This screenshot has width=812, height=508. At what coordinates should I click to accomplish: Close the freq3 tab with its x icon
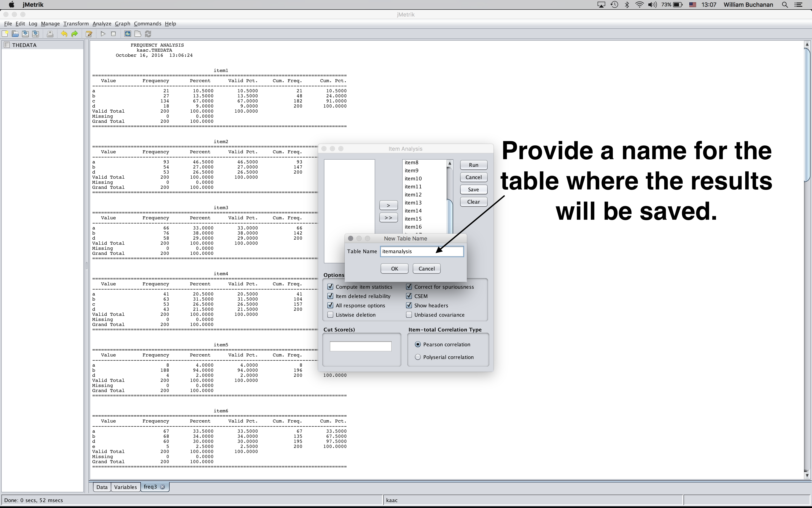tap(162, 487)
